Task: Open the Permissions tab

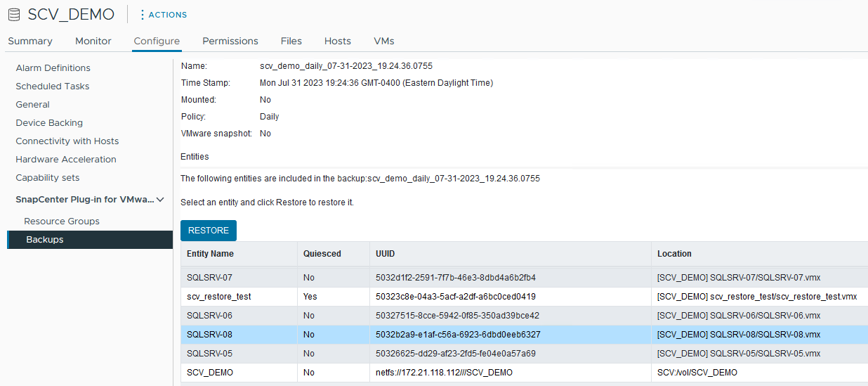Action: tap(230, 41)
